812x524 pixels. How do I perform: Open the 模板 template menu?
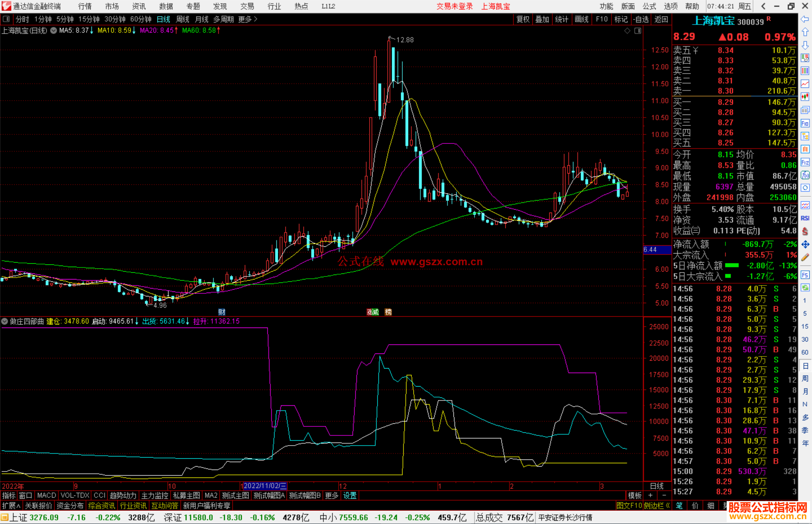(x=635, y=495)
